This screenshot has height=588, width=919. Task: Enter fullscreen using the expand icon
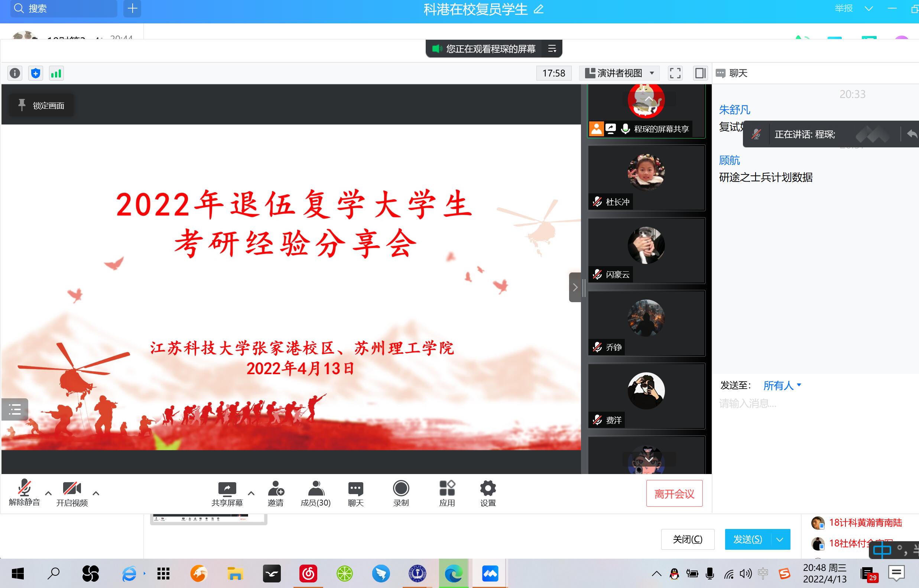click(x=675, y=73)
